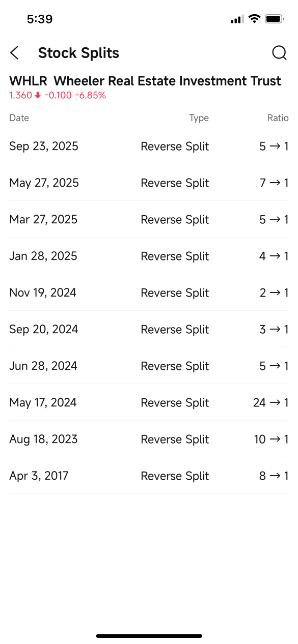Select the Aug 18, 2023 10 → 1 row
The height and width of the screenshot is (644, 298).
point(149,440)
